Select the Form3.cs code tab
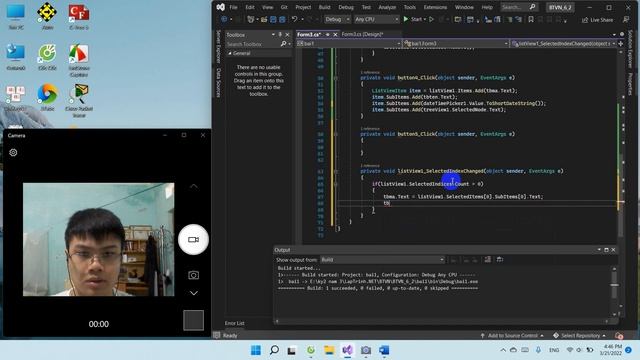640x360 pixels. (x=309, y=34)
